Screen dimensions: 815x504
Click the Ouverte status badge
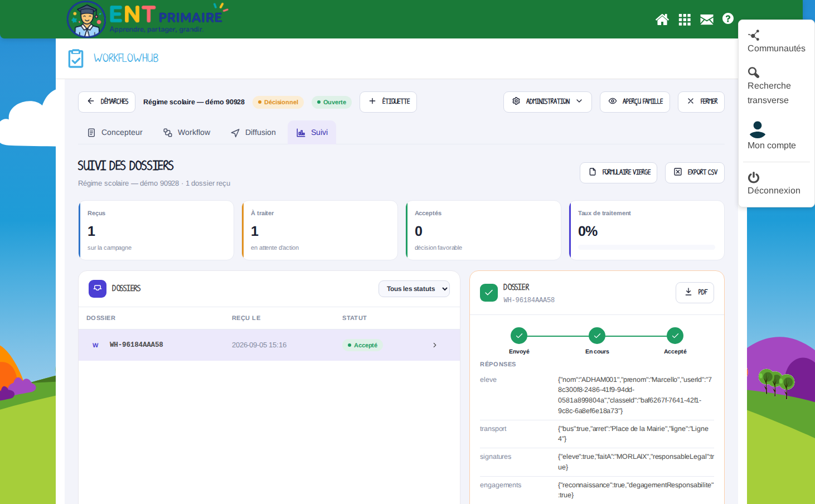332,102
